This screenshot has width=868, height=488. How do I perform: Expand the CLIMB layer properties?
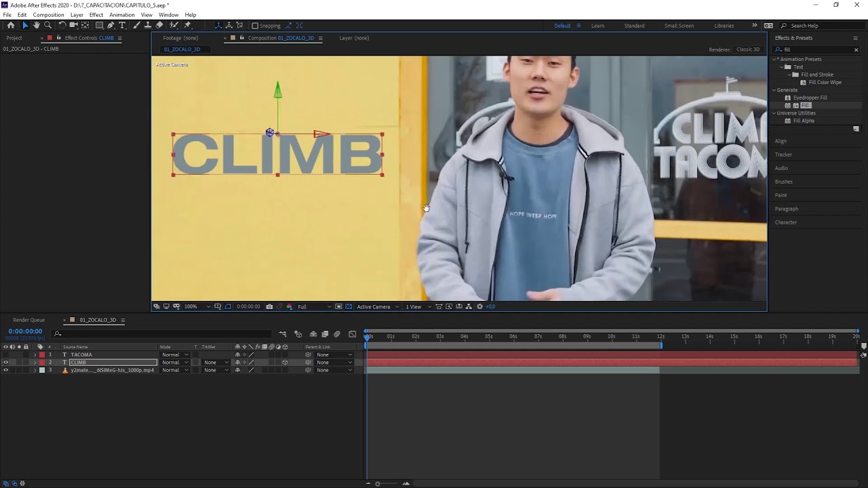pos(35,363)
